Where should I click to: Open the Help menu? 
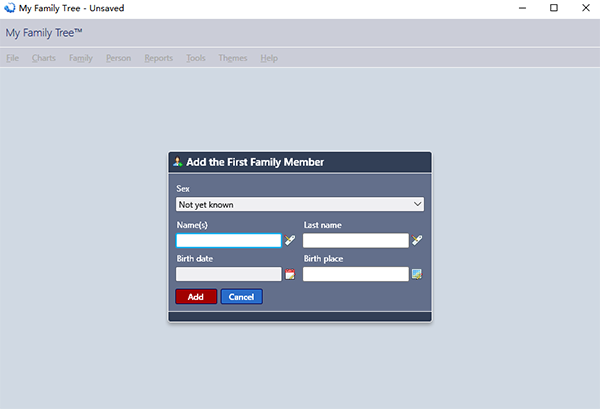(269, 58)
